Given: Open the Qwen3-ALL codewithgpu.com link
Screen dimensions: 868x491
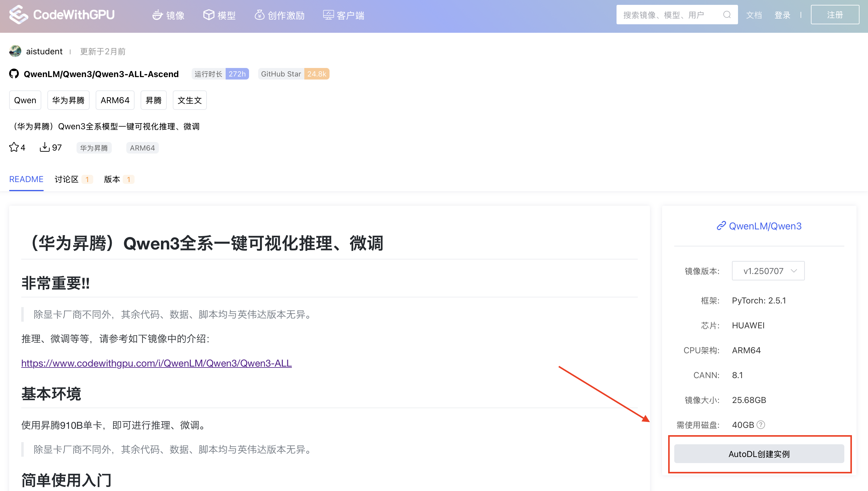Looking at the screenshot, I should (x=156, y=363).
